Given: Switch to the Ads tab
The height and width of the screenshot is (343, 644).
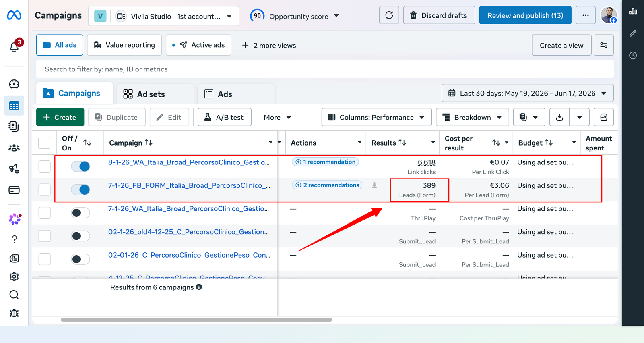Looking at the screenshot, I should [x=236, y=94].
